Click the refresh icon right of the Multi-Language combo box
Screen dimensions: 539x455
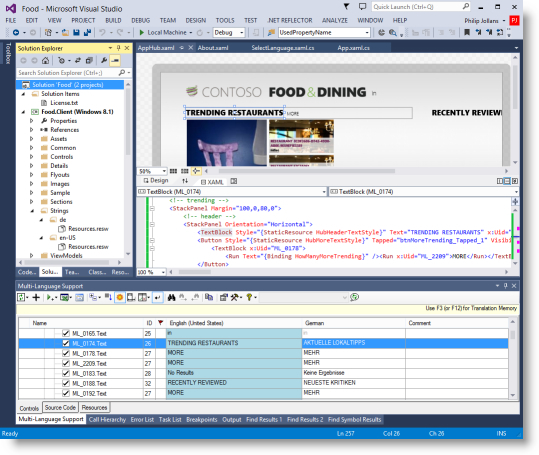pyautogui.click(x=354, y=297)
